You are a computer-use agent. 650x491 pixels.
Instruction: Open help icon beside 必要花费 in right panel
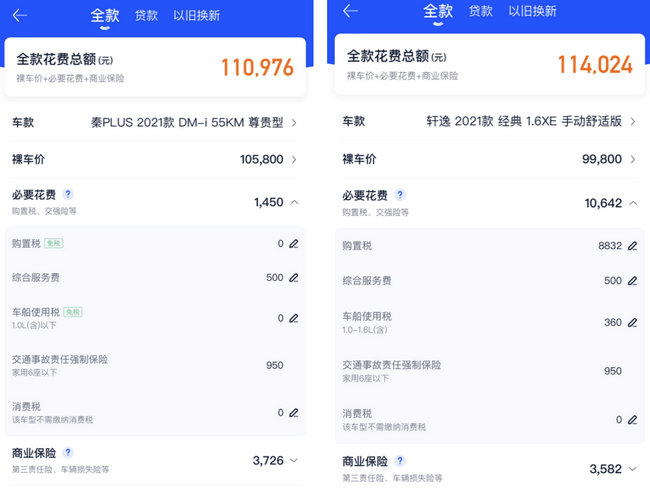[x=400, y=194]
